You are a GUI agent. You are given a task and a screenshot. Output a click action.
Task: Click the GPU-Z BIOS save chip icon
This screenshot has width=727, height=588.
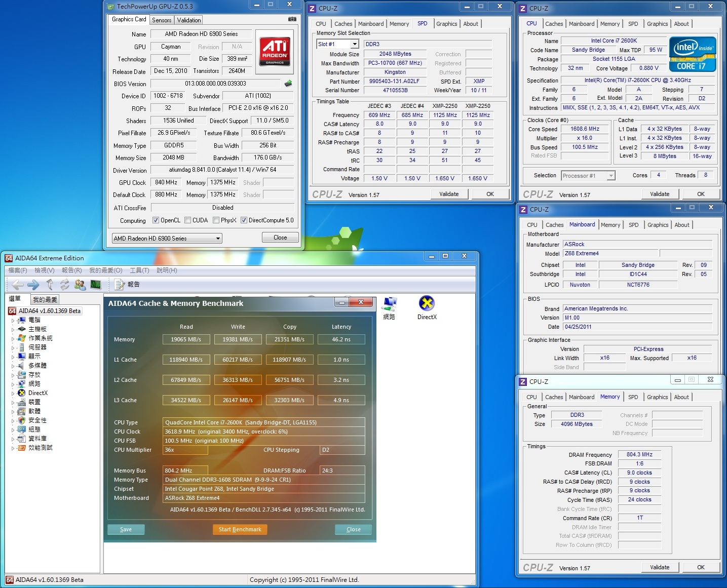pos(288,84)
